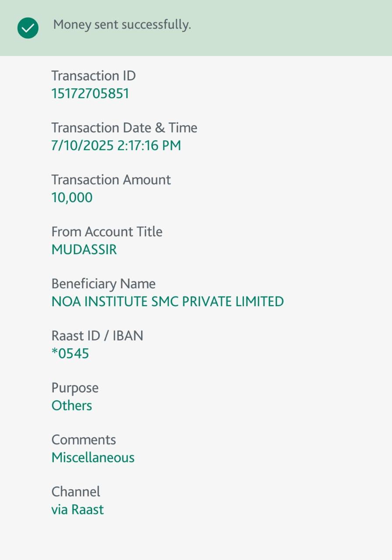Tap the comment text Miscellaneous
Image resolution: width=392 pixels, height=560 pixels.
93,458
